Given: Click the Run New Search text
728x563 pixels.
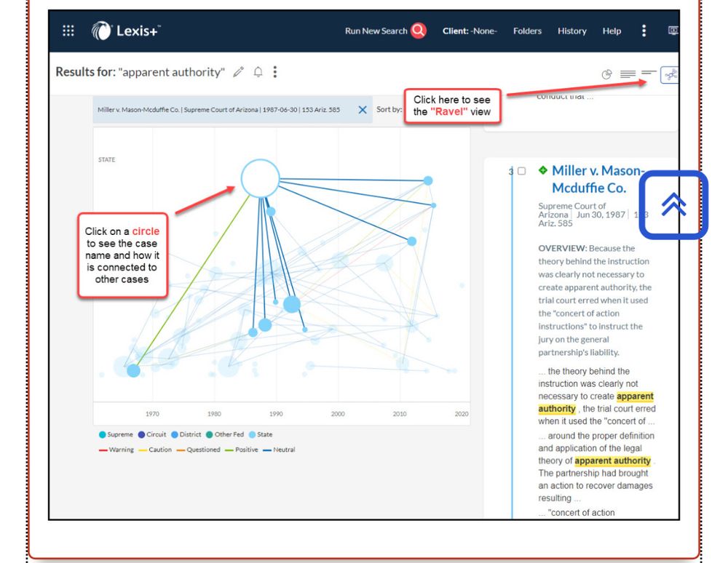Looking at the screenshot, I should click(x=376, y=31).
